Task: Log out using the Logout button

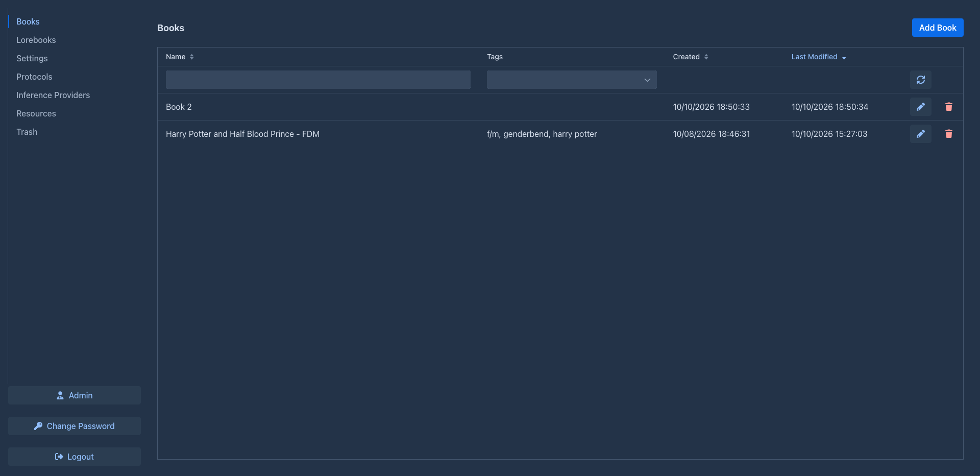Action: 75,457
